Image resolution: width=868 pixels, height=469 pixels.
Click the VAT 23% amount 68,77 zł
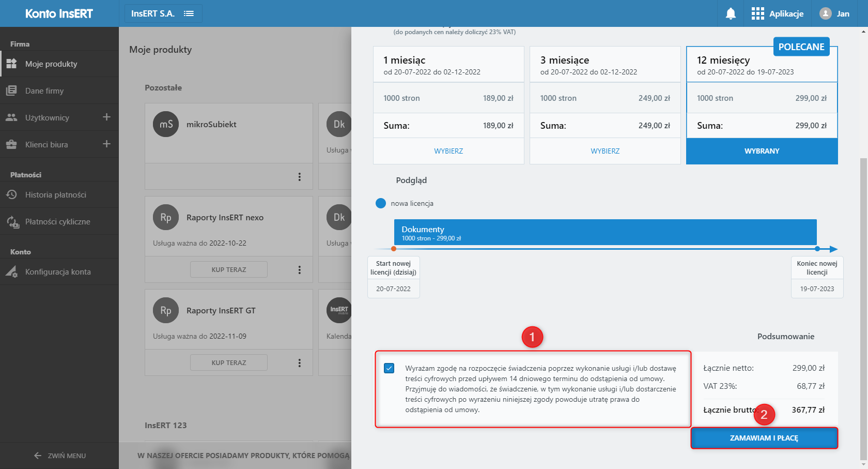[811, 386]
